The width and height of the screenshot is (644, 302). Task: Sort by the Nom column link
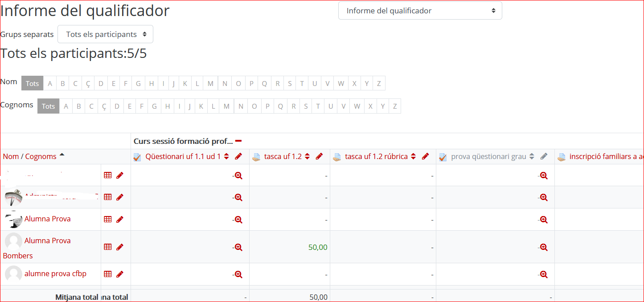pos(11,156)
